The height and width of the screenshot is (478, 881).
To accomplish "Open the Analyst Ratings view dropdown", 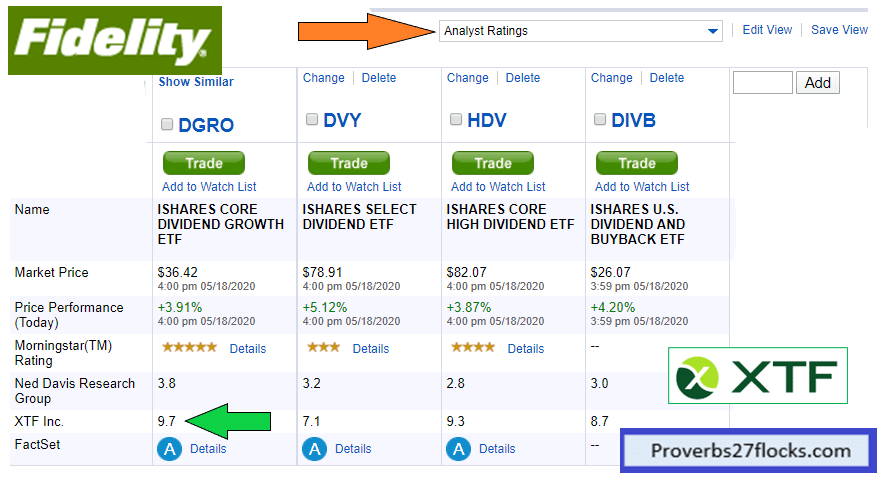I will point(580,31).
